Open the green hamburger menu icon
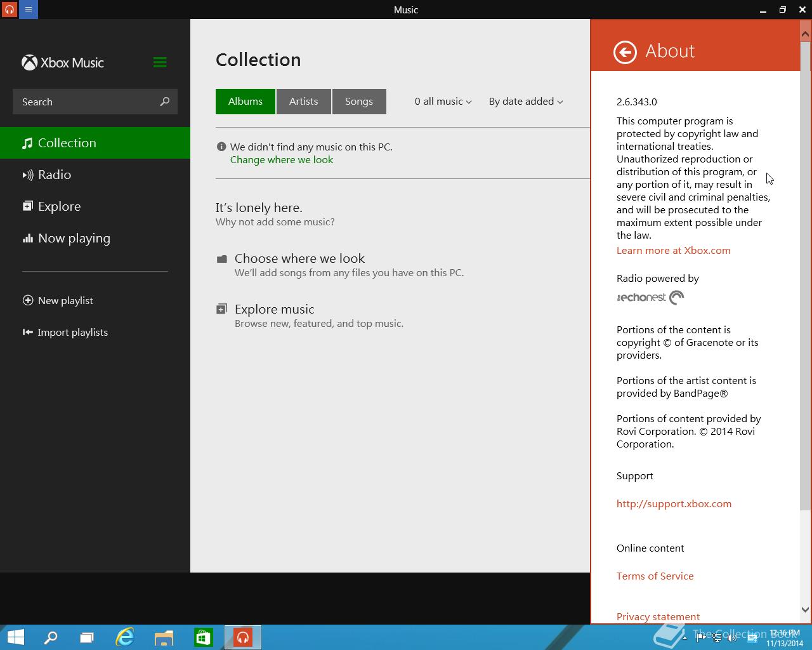Screen dimensions: 812x650 click(160, 62)
